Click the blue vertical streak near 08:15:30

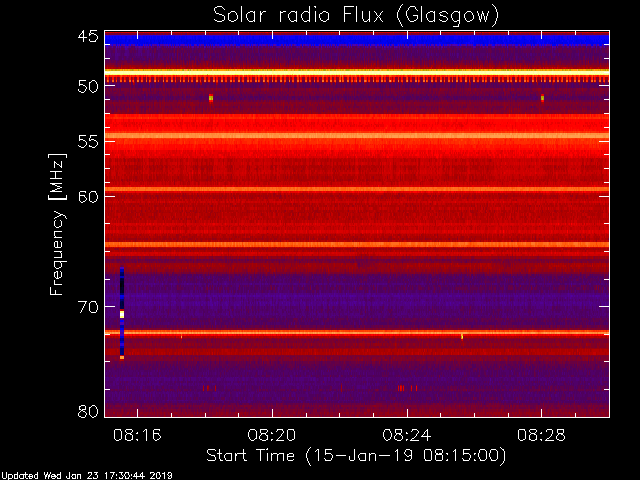tap(122, 313)
